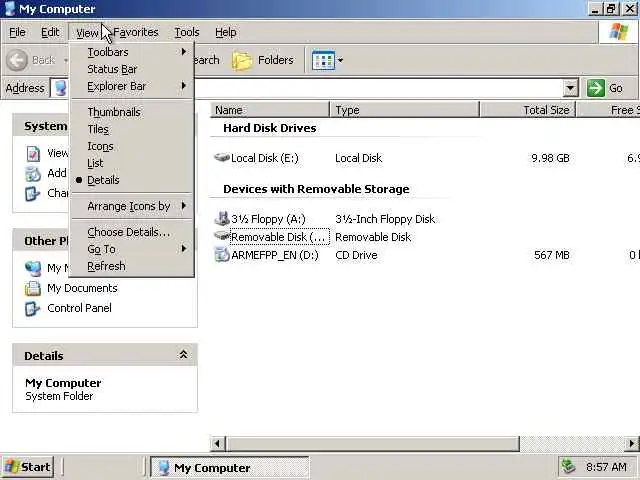Click the Control Panel link text
640x480 pixels.
click(x=79, y=308)
